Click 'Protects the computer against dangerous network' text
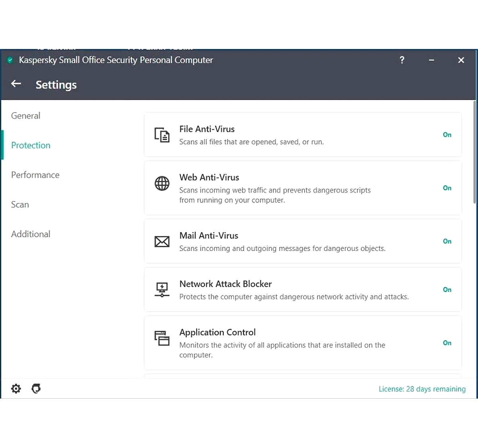This screenshot has width=478, height=448. [294, 297]
